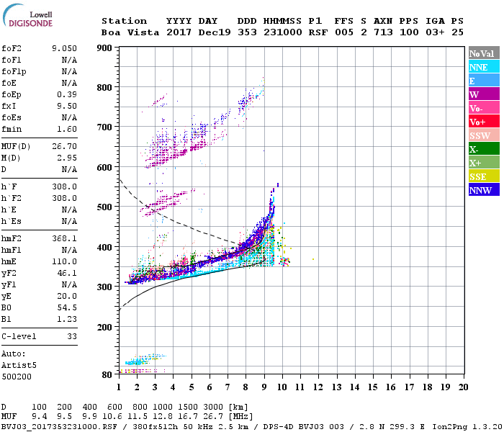Click the 1500 km distance column header
The height and width of the screenshot is (432, 504).
[x=188, y=407]
